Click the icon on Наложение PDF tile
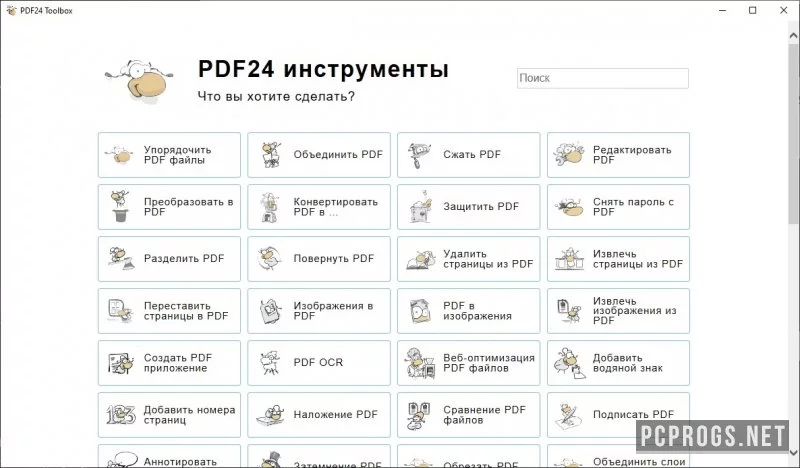Screen dimensions: 800x468 point(270,415)
